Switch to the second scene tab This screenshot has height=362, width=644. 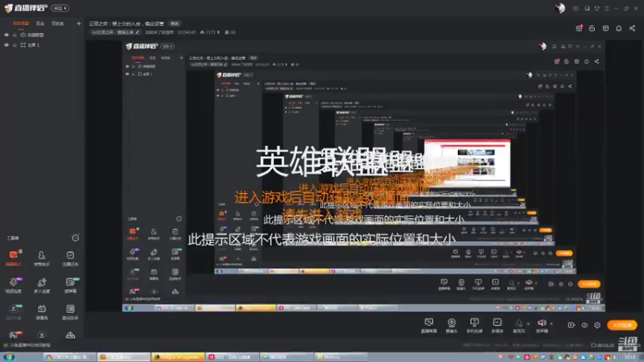[39, 23]
